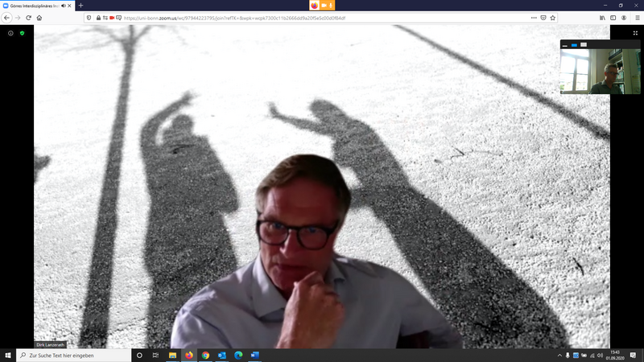Minimize the self-view video thumbnail bar

[564, 44]
